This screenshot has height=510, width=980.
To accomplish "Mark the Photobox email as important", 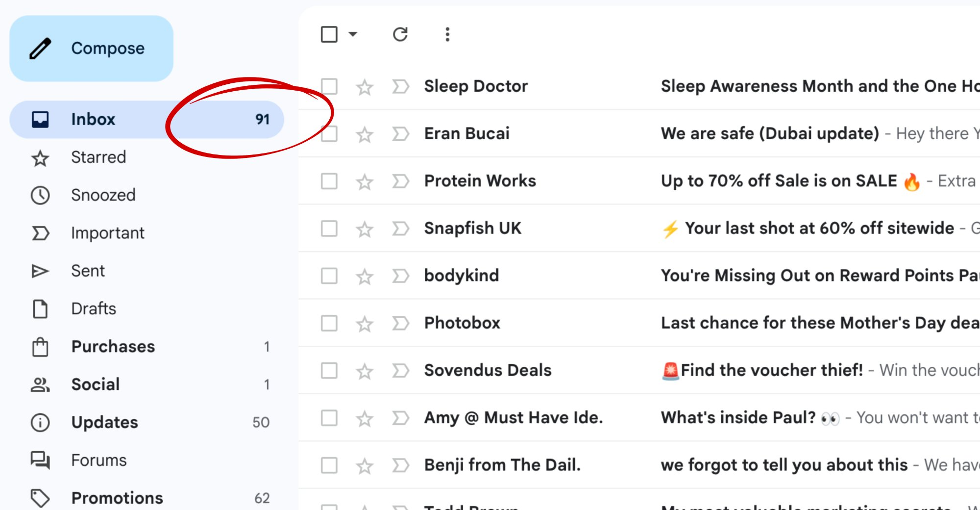I will point(401,323).
